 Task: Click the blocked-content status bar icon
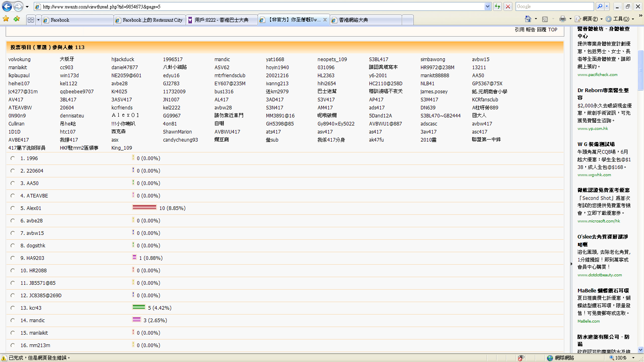521,358
